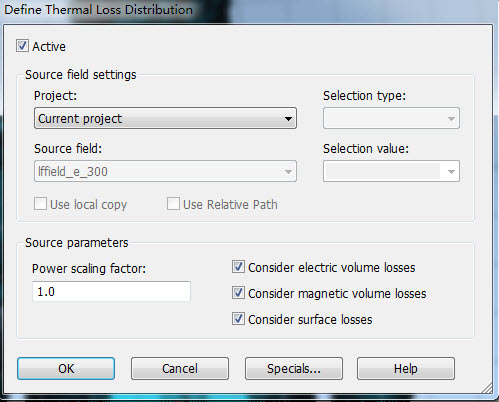Viewport: 499px width, 402px height.
Task: Open Help for this dialog
Action: (406, 369)
